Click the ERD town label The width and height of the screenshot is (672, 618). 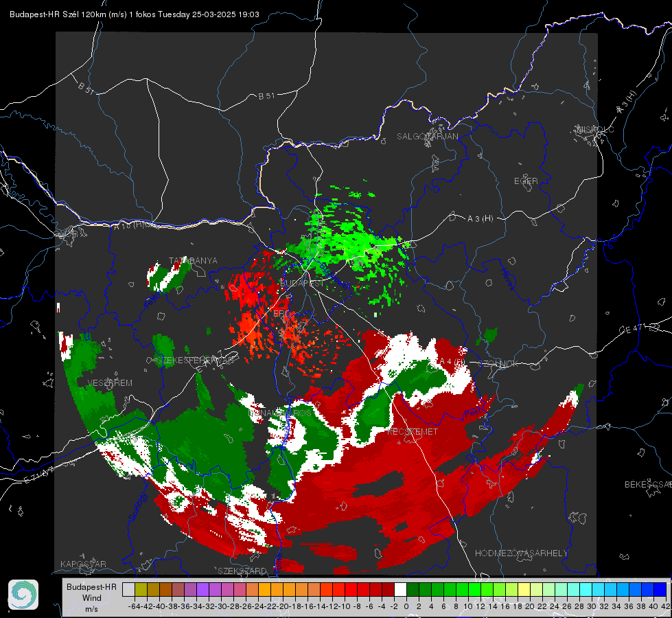(x=281, y=314)
